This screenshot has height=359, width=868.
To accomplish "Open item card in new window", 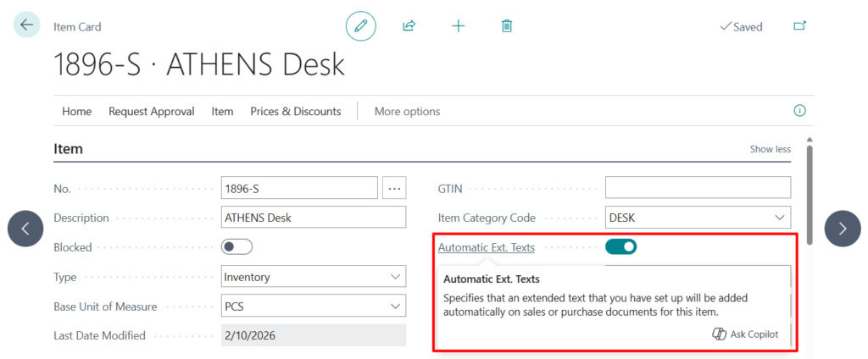I will pyautogui.click(x=799, y=26).
